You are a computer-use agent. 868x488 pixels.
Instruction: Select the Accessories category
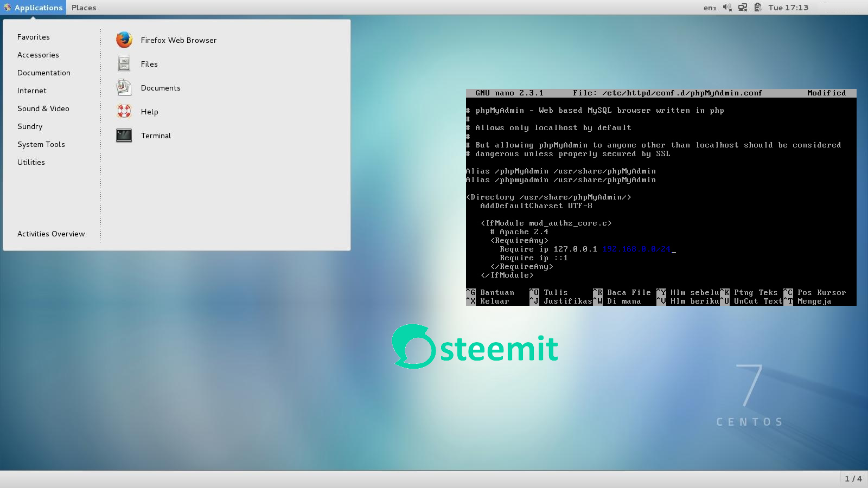tap(38, 55)
